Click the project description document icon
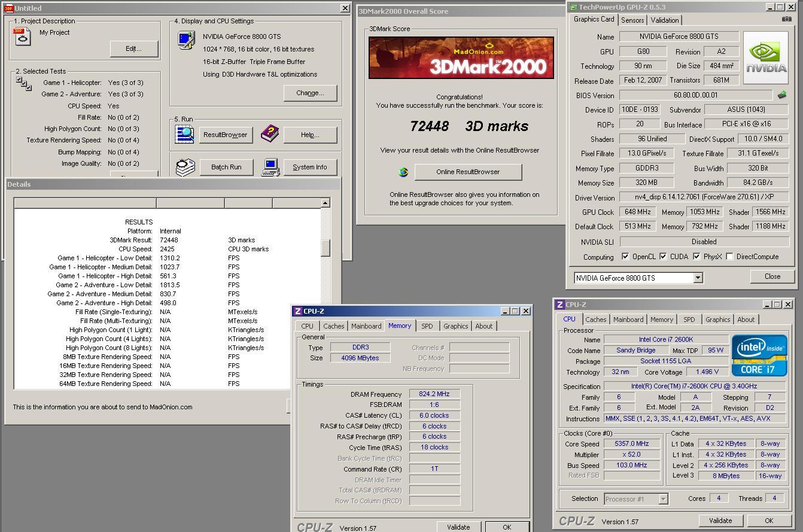 coord(22,37)
